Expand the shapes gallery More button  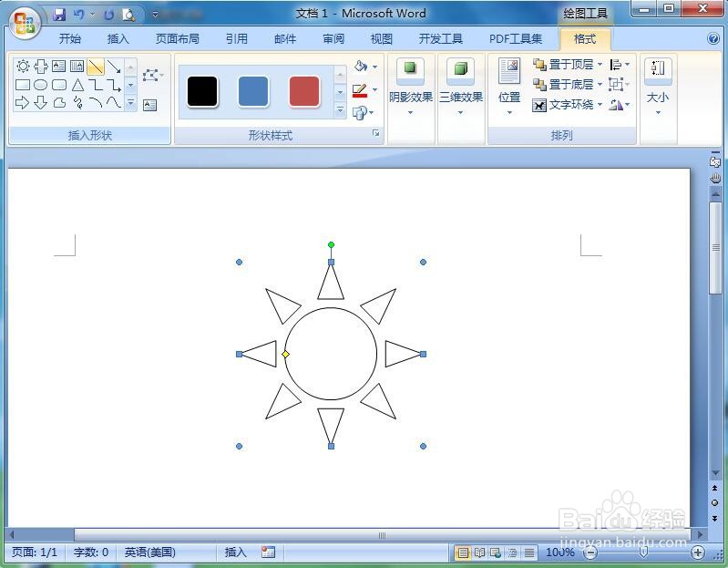pyautogui.click(x=131, y=102)
